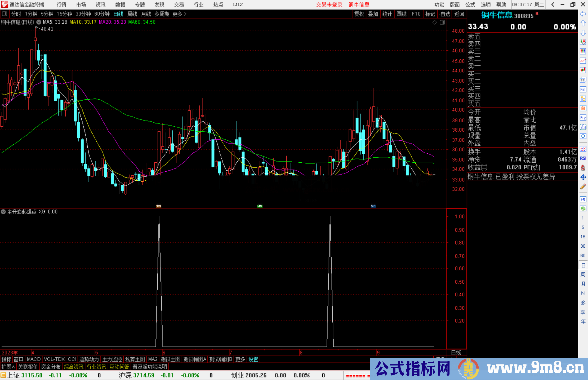Select the pencil drawing tool icon

583,187
